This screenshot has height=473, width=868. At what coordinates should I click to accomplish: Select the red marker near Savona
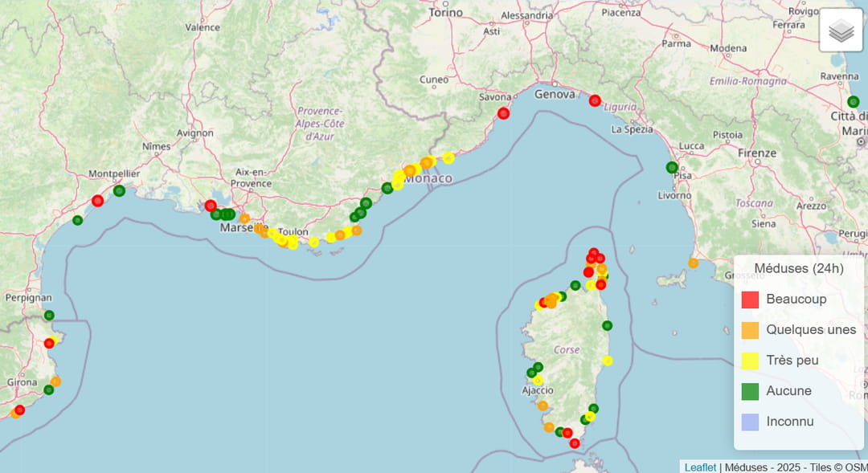tap(503, 113)
